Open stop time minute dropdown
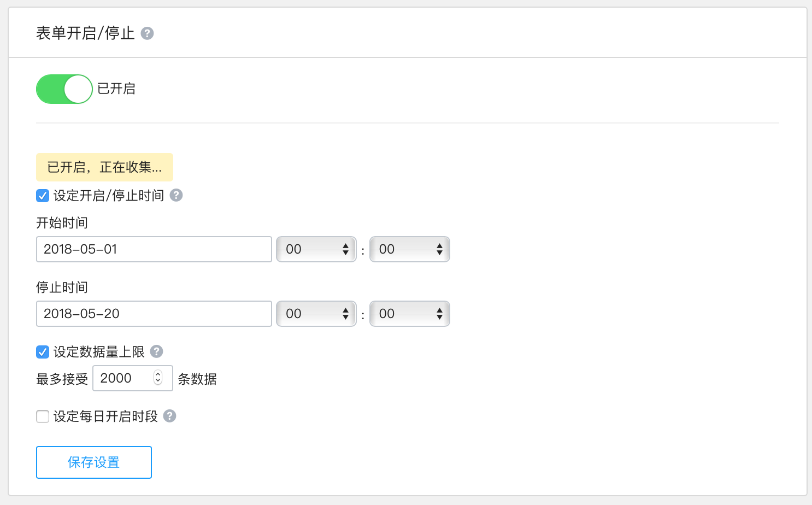This screenshot has height=505, width=812. tap(410, 314)
